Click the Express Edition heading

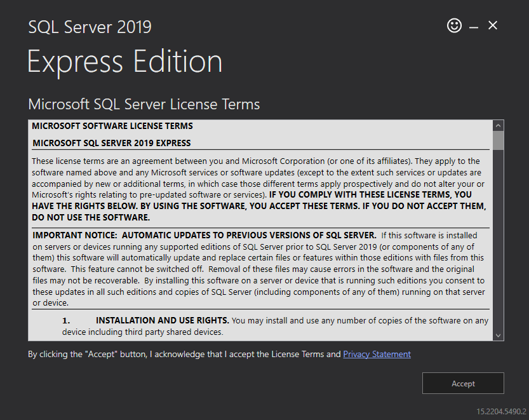click(x=124, y=61)
